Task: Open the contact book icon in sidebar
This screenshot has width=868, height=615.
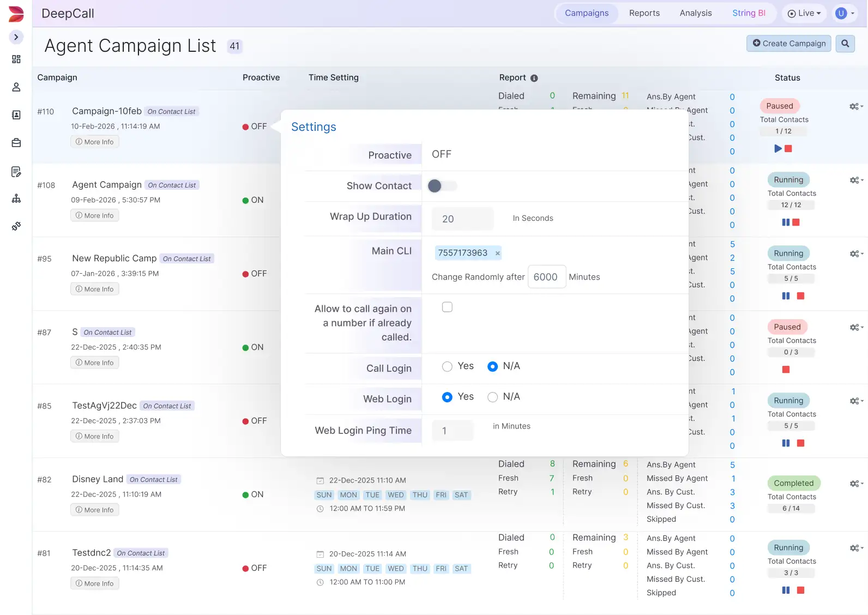Action: click(16, 115)
